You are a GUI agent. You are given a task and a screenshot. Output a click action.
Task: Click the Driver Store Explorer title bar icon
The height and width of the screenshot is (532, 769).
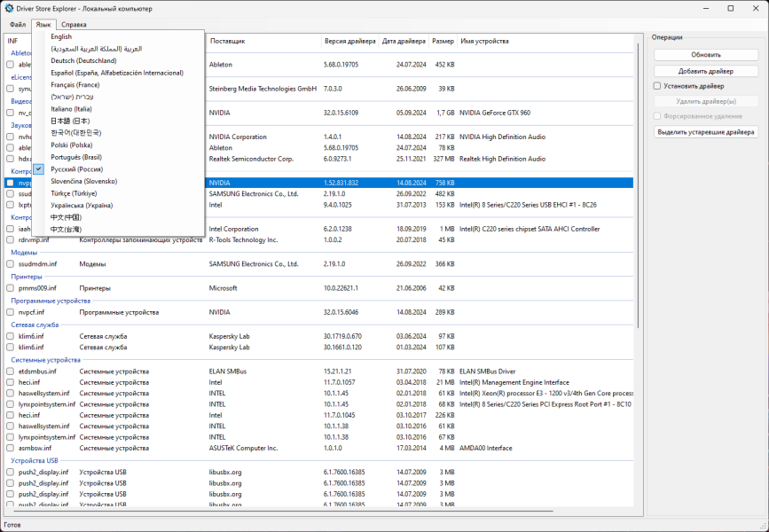[x=8, y=8]
